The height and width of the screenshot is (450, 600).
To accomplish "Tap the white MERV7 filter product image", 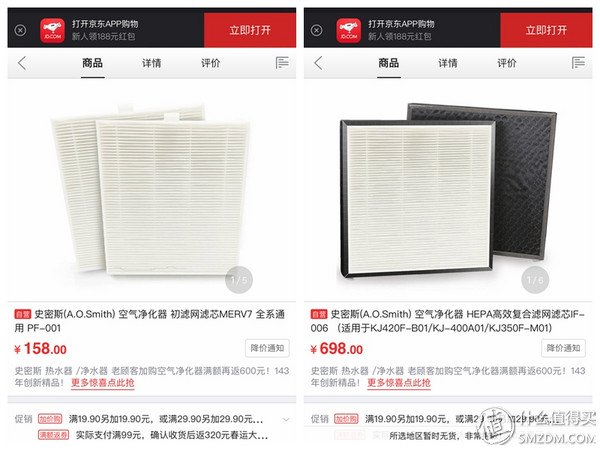I will coord(151,189).
